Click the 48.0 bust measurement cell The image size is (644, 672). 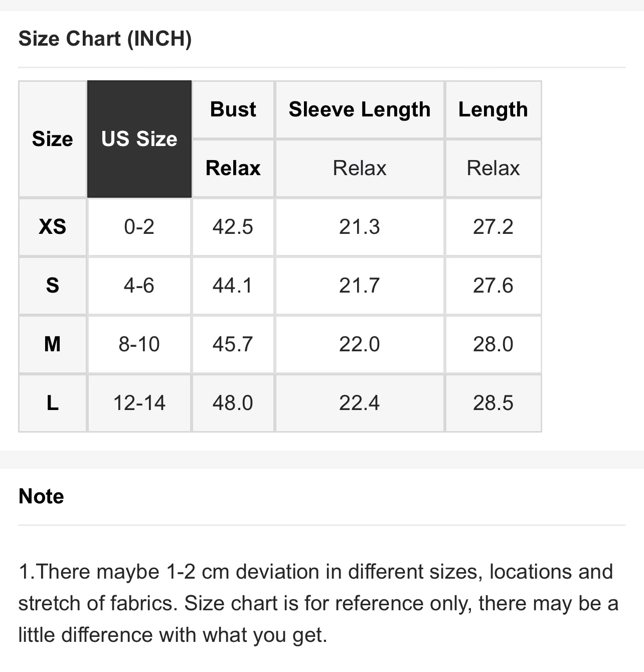[233, 403]
